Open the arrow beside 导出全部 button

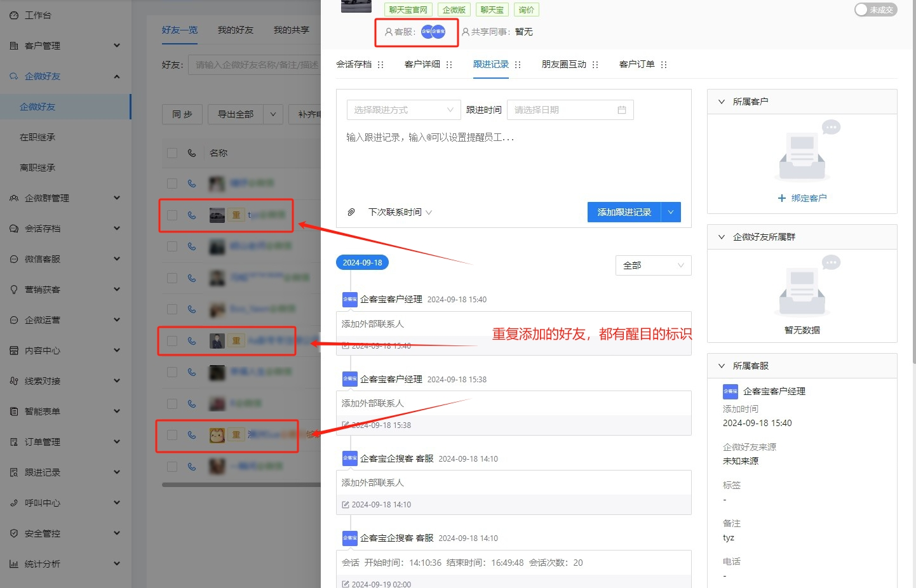click(273, 114)
